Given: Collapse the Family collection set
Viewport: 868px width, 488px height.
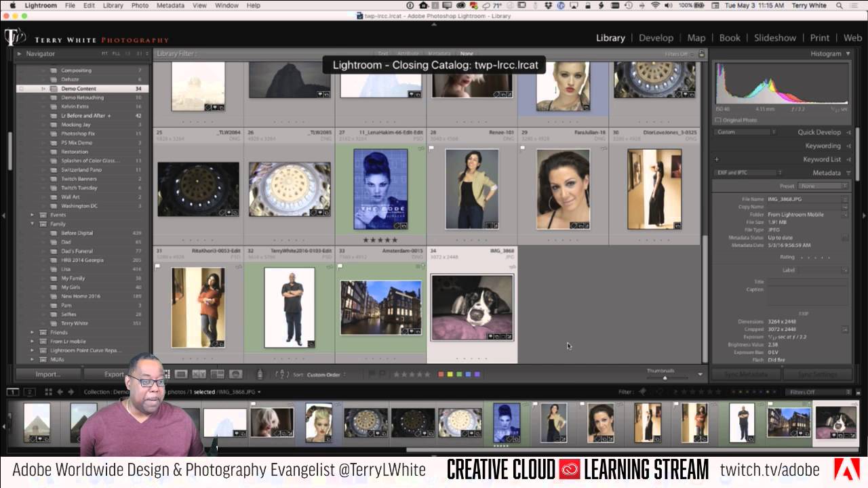Looking at the screenshot, I should 32,224.
